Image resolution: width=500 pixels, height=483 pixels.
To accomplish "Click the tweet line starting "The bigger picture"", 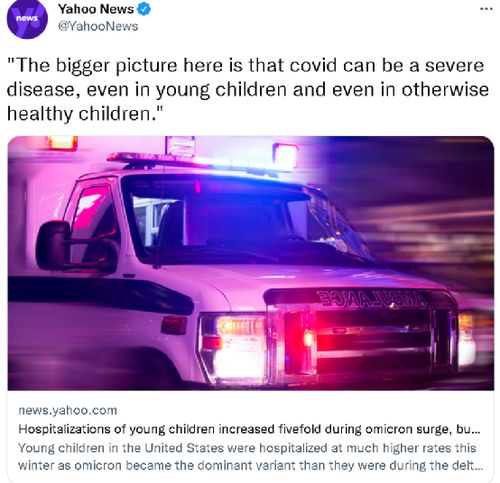I will click(245, 65).
